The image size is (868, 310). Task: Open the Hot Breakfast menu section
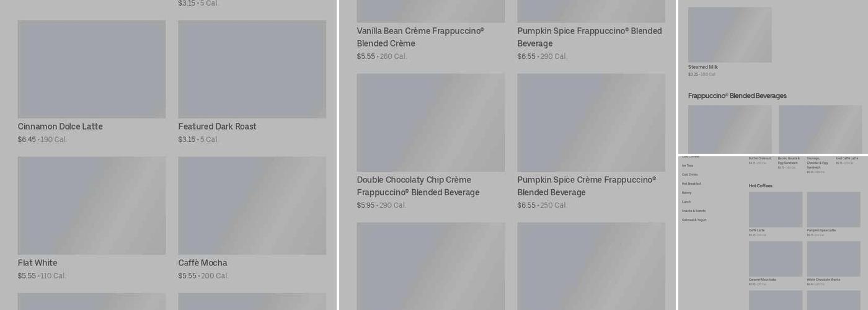(691, 184)
